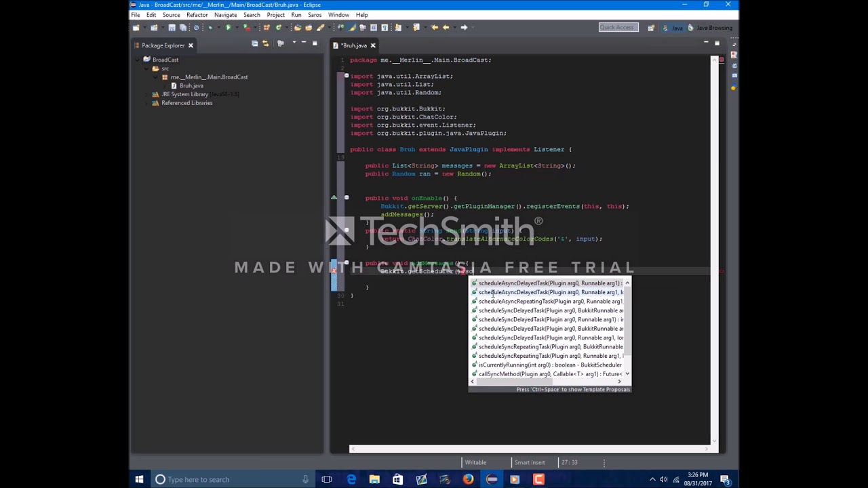868x488 pixels.
Task: Open Task View in the taskbar
Action: point(327,480)
